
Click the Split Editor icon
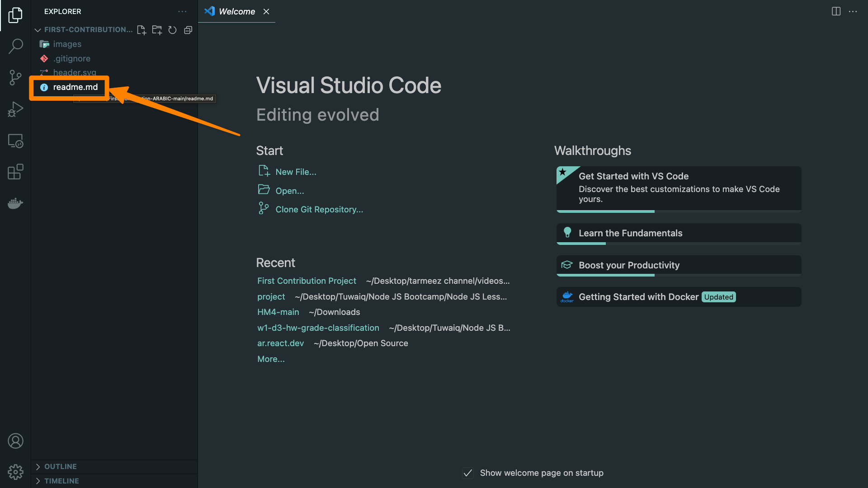point(836,11)
